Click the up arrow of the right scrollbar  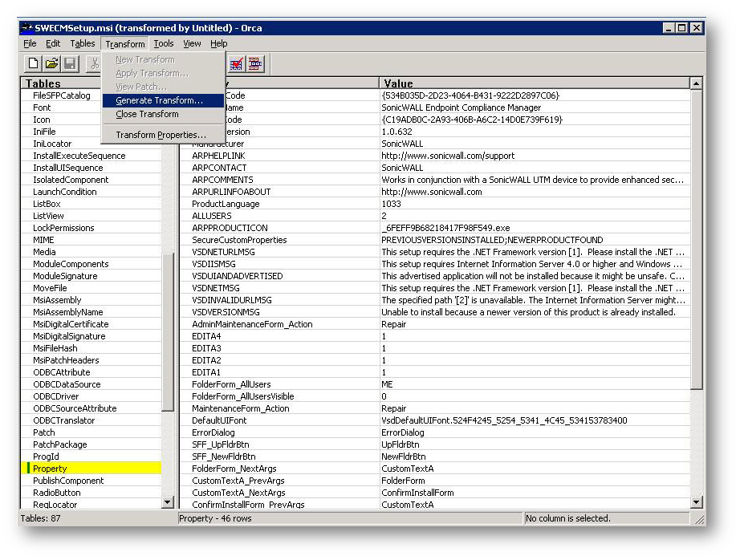click(696, 83)
